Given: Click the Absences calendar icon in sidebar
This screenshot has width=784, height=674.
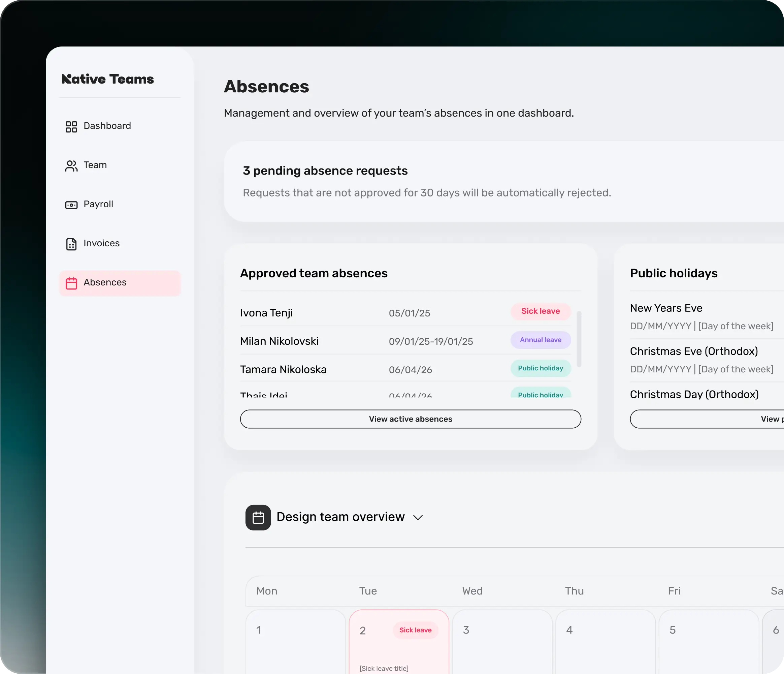Looking at the screenshot, I should (71, 283).
